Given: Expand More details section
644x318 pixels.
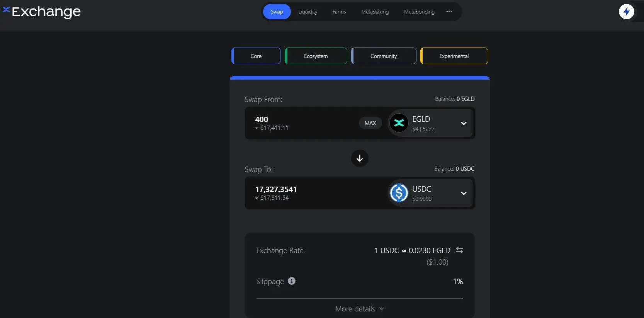Looking at the screenshot, I should point(360,309).
